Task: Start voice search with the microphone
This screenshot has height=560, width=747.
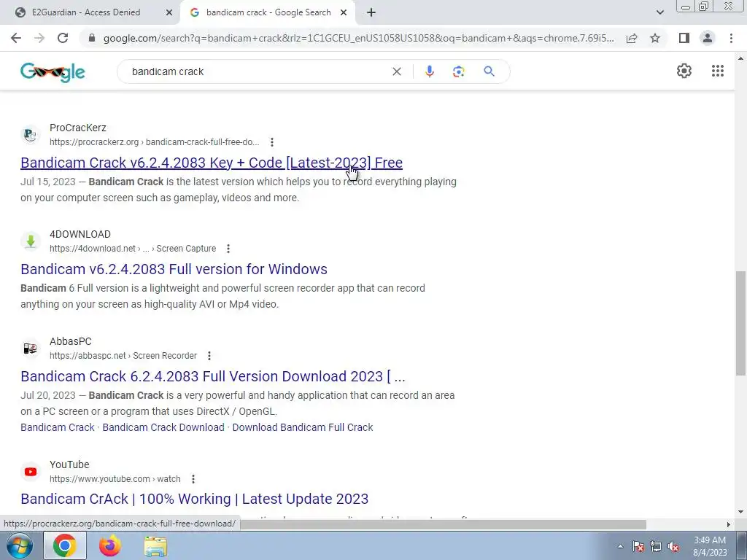Action: pos(429,71)
